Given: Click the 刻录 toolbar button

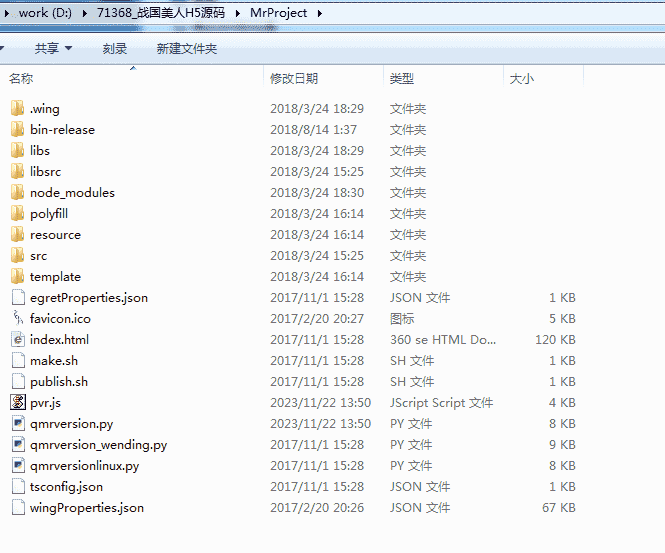Looking at the screenshot, I should tap(115, 48).
